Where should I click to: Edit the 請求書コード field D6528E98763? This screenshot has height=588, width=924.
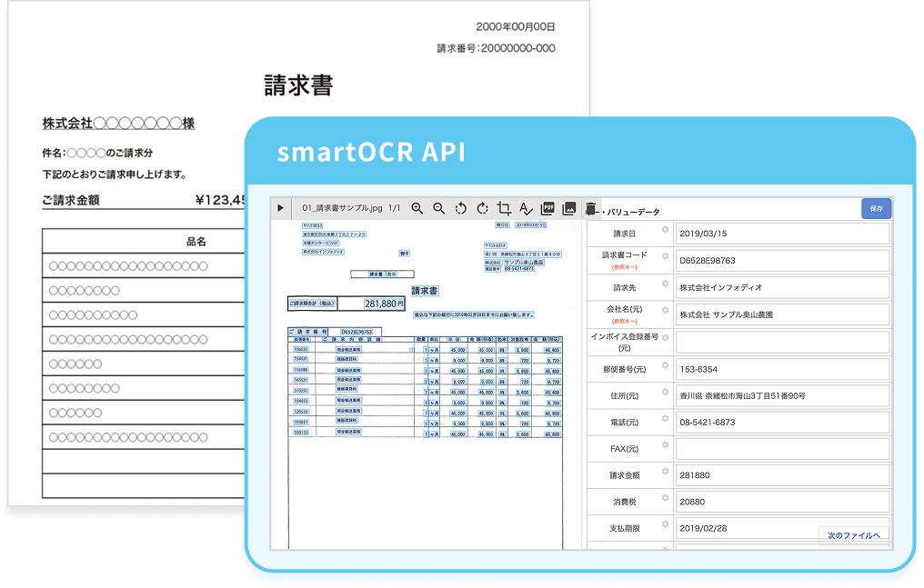[x=782, y=261]
